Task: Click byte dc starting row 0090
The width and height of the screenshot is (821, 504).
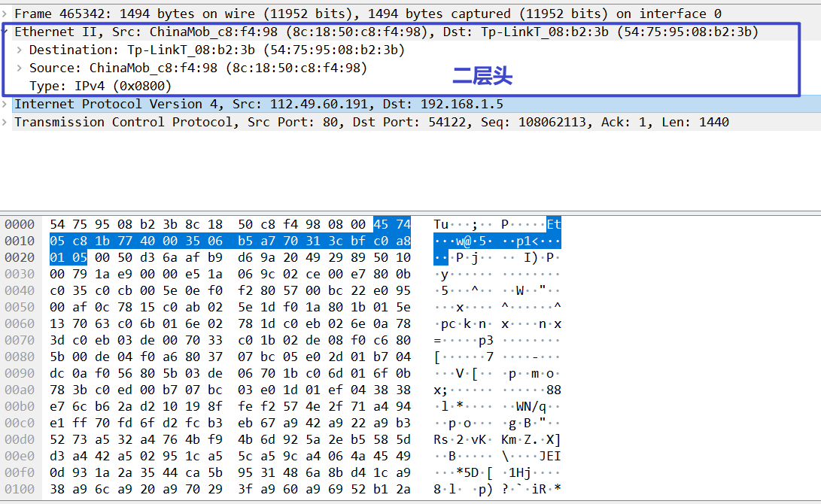Action: (x=57, y=374)
